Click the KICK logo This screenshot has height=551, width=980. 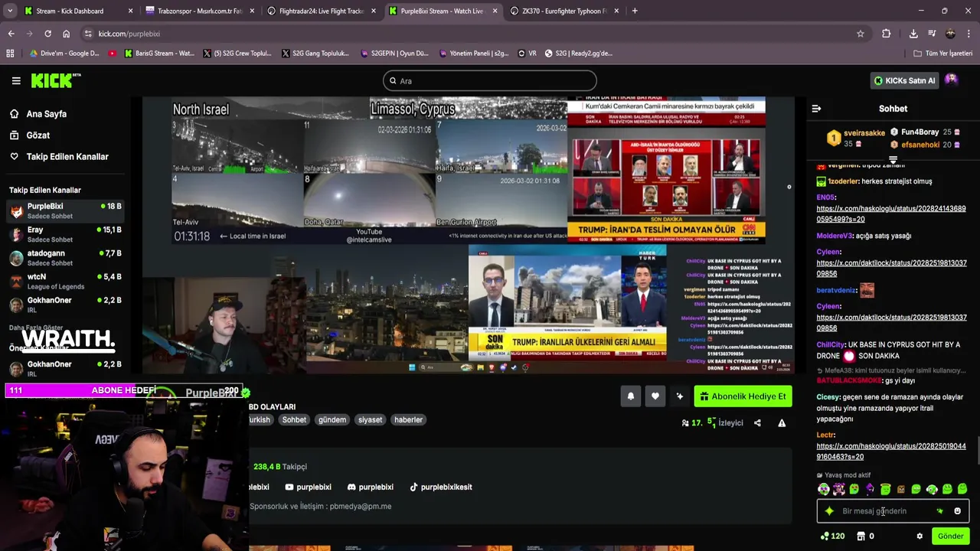(x=56, y=80)
